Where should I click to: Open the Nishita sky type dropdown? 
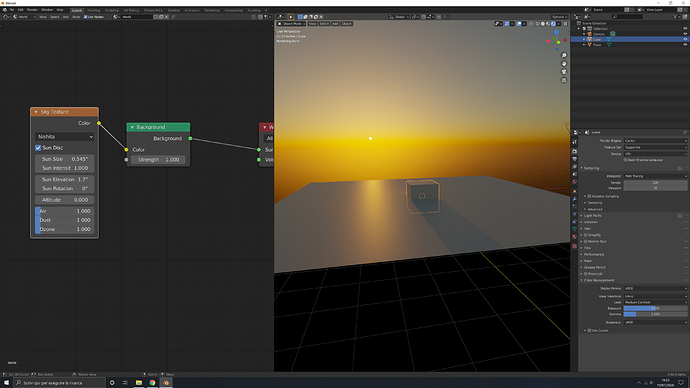(x=65, y=137)
